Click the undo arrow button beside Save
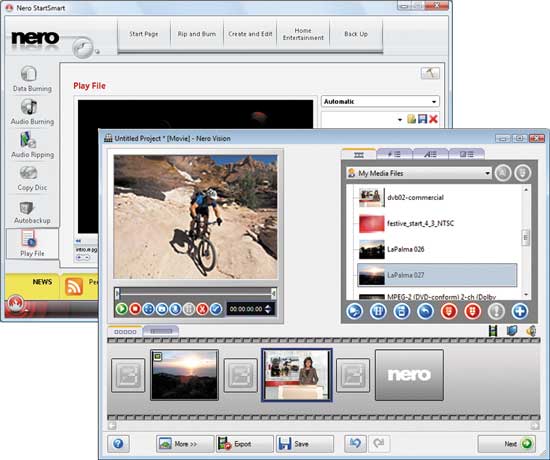The image size is (550, 460). [x=355, y=443]
